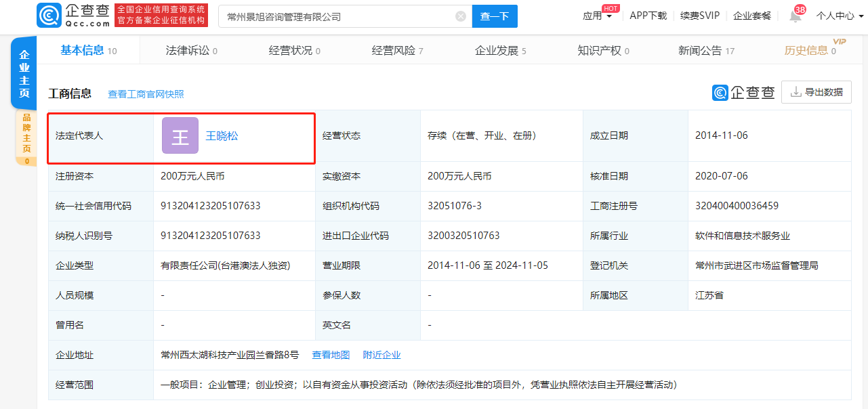Screen dimensions: 868x409
Task: Click the legal representative avatar 王 icon
Action: [180, 135]
